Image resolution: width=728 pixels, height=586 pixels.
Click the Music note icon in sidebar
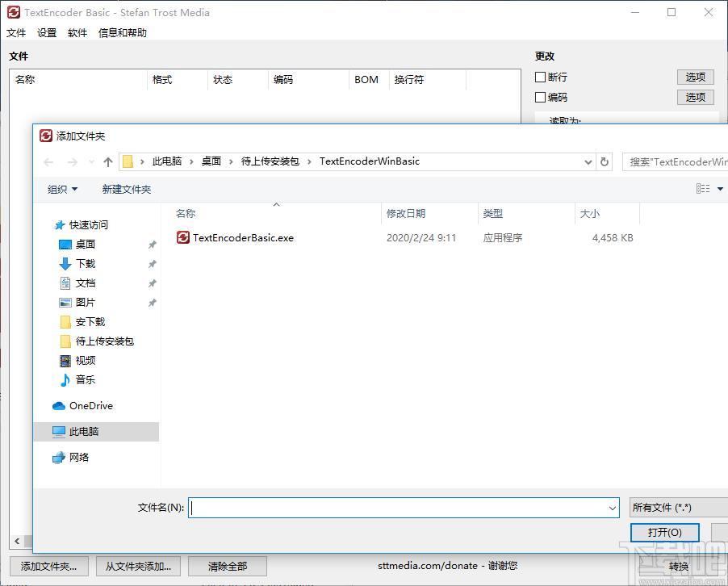[x=65, y=380]
